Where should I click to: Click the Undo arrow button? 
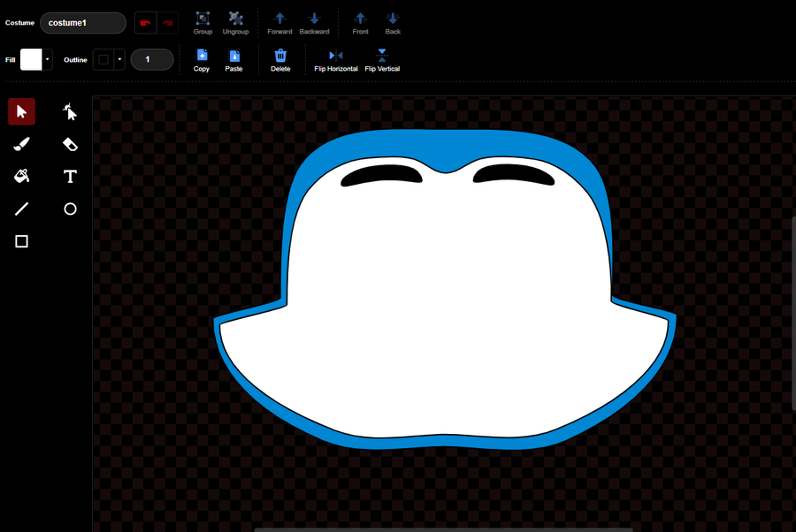point(146,23)
